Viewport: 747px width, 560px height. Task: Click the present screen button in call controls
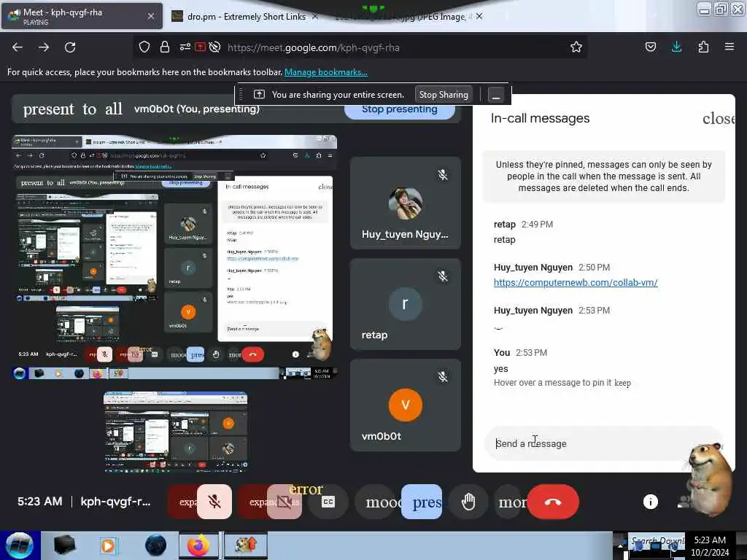click(x=422, y=502)
